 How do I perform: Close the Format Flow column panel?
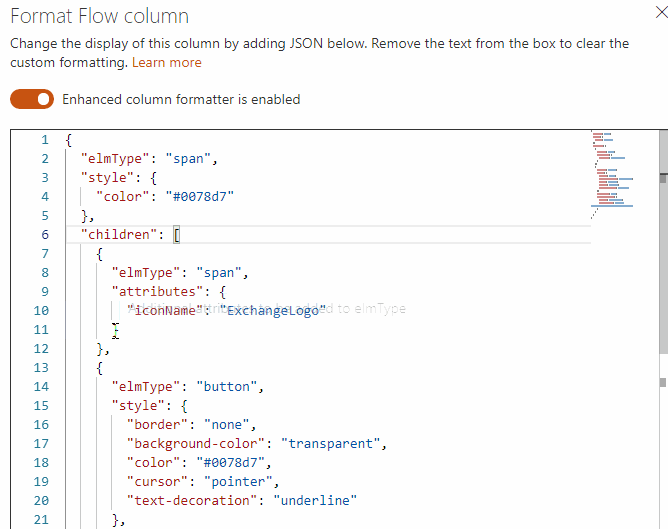pyautogui.click(x=658, y=14)
